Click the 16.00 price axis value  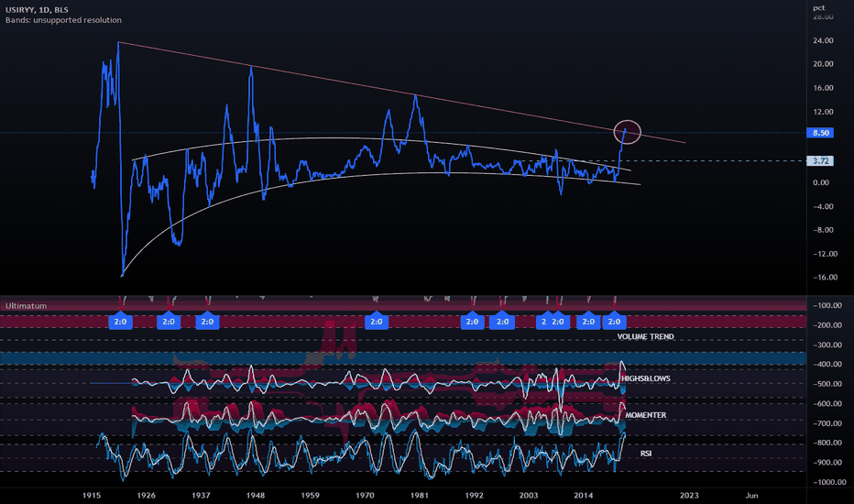(823, 88)
